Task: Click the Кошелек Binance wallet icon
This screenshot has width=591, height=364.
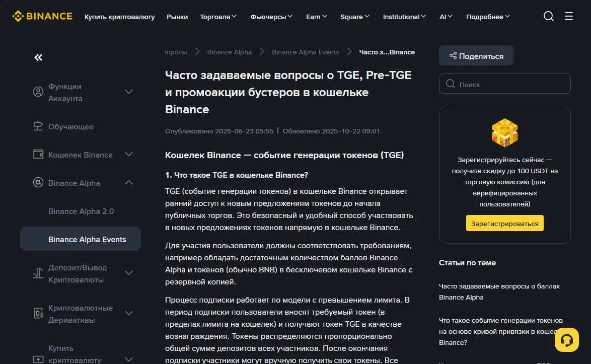Action: [x=38, y=155]
